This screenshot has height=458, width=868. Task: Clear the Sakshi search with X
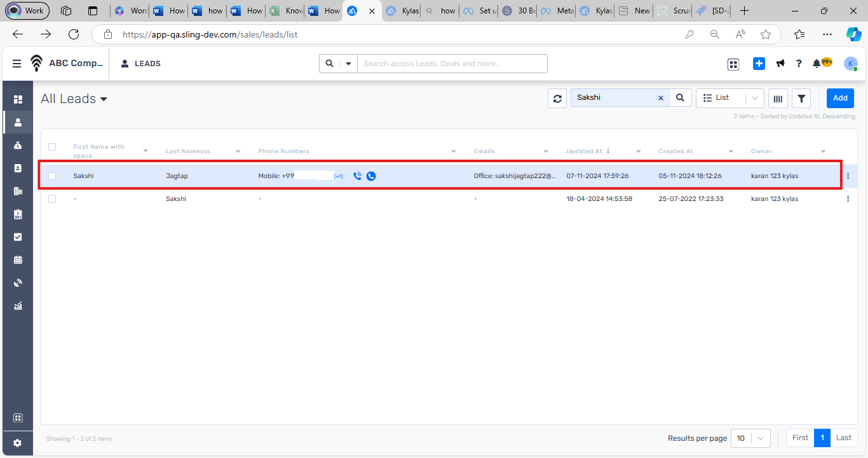[660, 98]
